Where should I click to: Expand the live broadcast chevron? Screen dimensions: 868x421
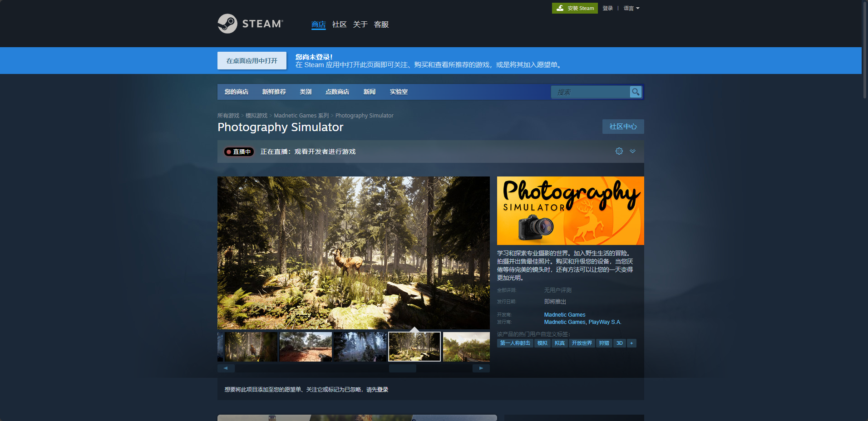click(632, 151)
